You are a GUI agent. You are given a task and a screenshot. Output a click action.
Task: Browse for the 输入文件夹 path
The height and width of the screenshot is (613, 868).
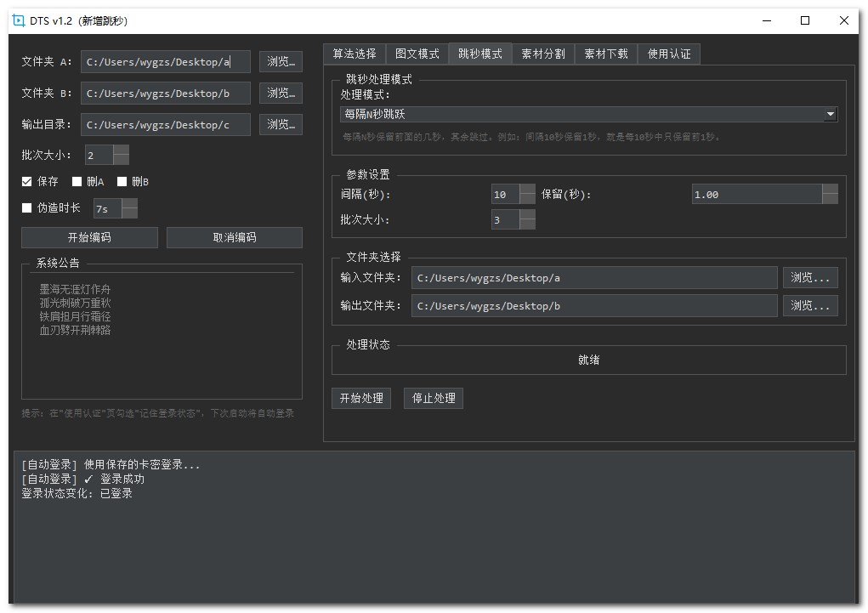[810, 278]
